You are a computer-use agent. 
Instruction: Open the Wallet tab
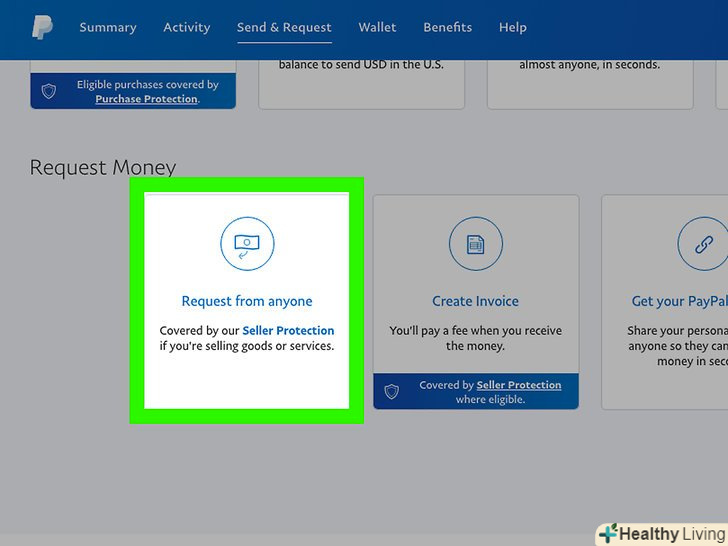click(x=377, y=27)
